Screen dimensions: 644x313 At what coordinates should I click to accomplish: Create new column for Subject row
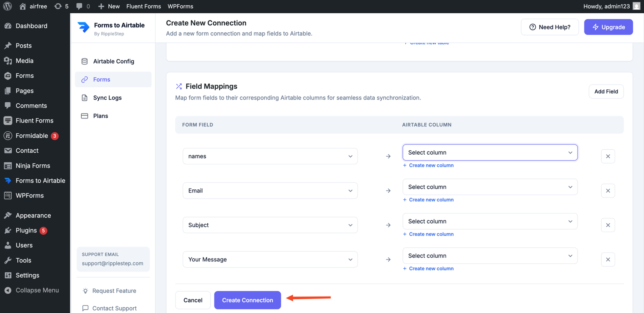click(x=428, y=234)
